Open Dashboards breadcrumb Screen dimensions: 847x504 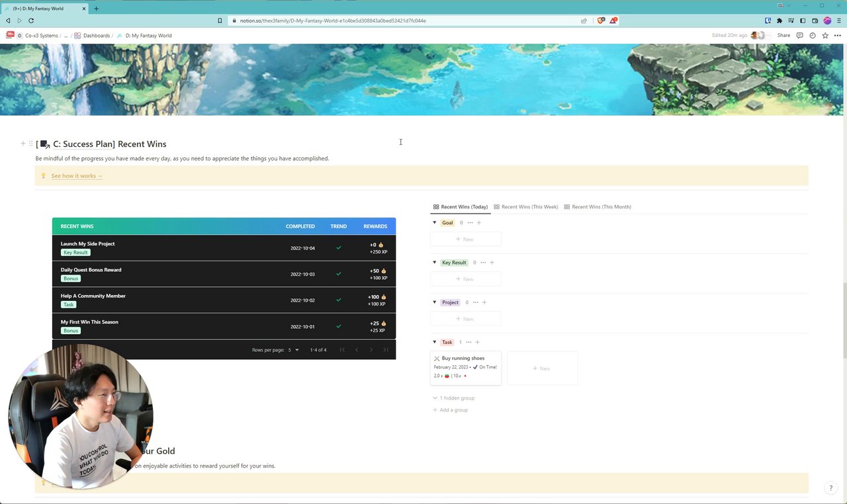click(92, 35)
